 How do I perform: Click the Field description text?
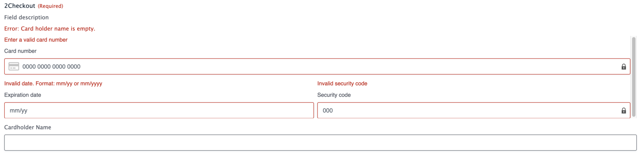(26, 17)
